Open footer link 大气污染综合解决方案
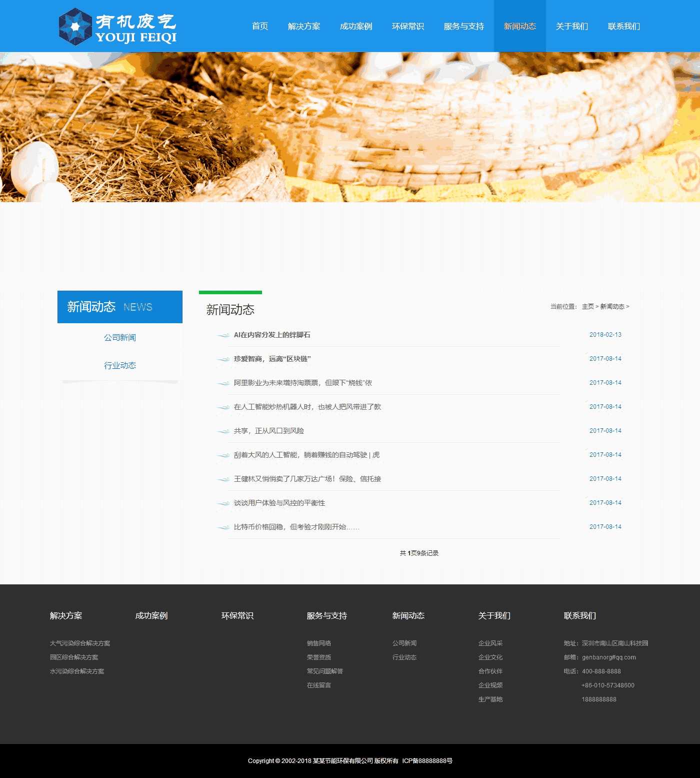The image size is (700, 778). (x=80, y=643)
